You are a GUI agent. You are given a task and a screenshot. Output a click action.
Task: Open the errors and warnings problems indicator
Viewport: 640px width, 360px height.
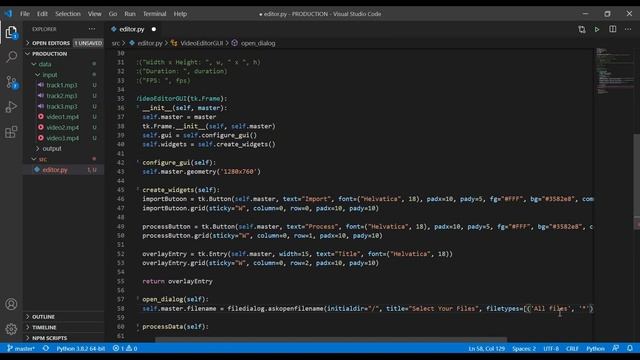(x=125, y=349)
